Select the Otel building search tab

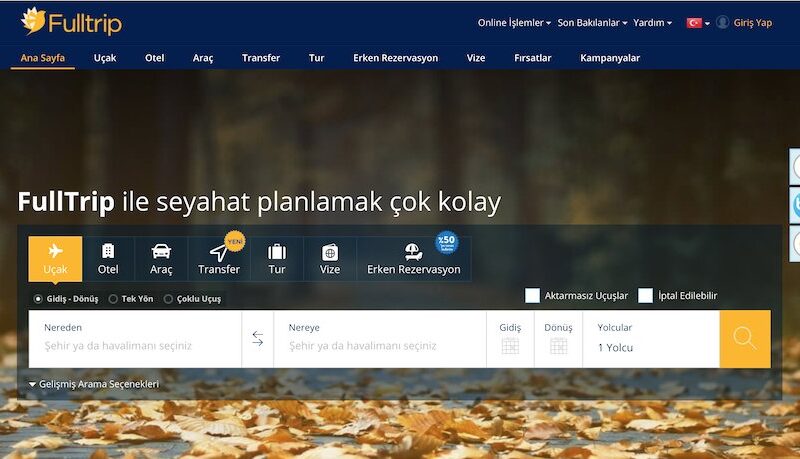(108, 259)
